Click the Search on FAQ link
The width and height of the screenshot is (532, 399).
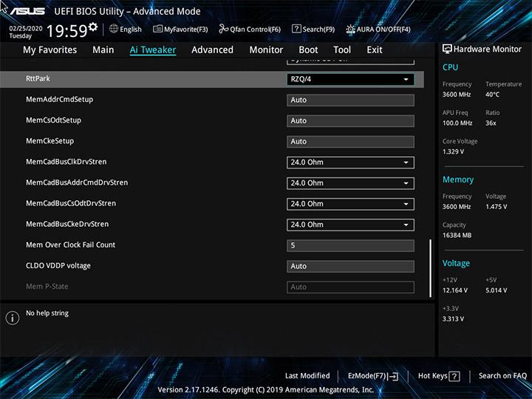point(502,376)
